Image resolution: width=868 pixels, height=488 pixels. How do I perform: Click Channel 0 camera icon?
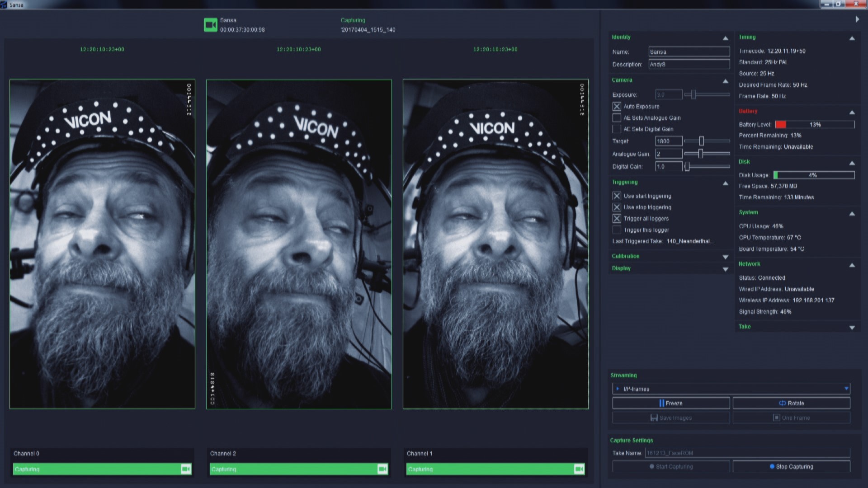pos(186,469)
